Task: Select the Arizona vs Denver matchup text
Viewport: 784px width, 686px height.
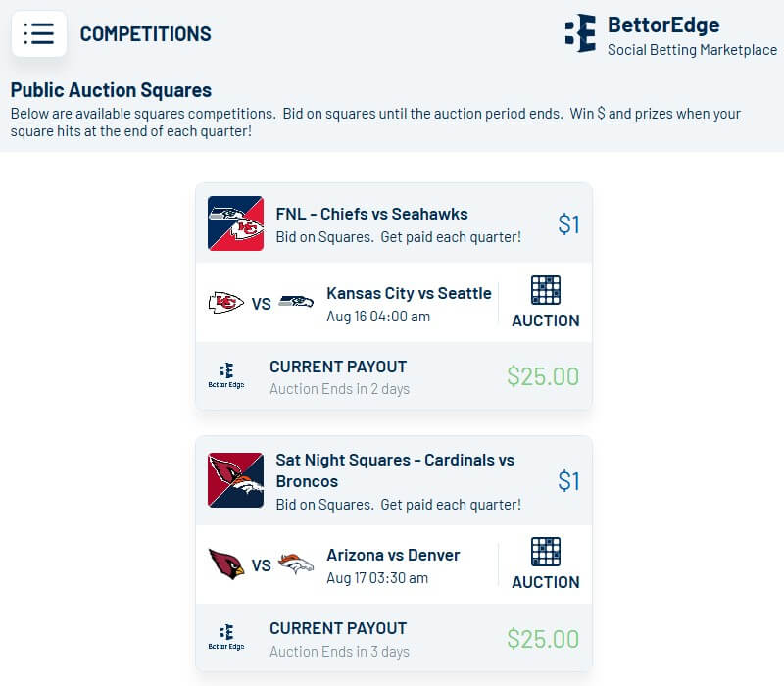Action: (393, 555)
